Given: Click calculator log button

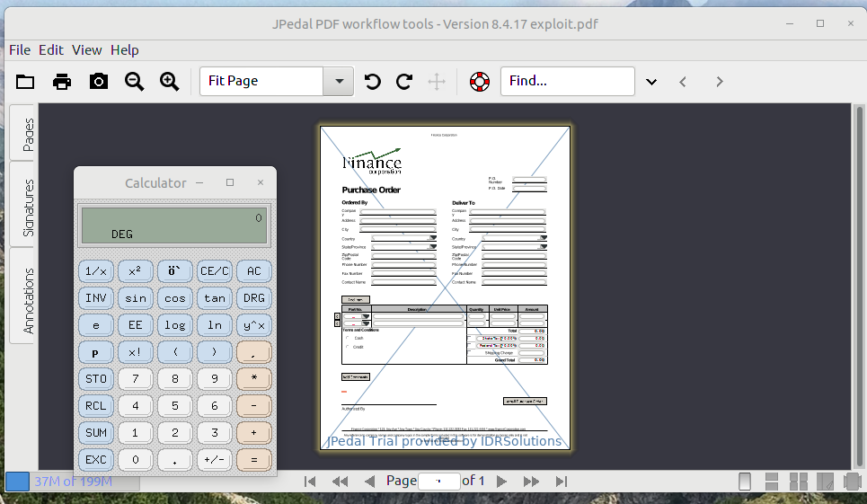Looking at the screenshot, I should point(174,325).
